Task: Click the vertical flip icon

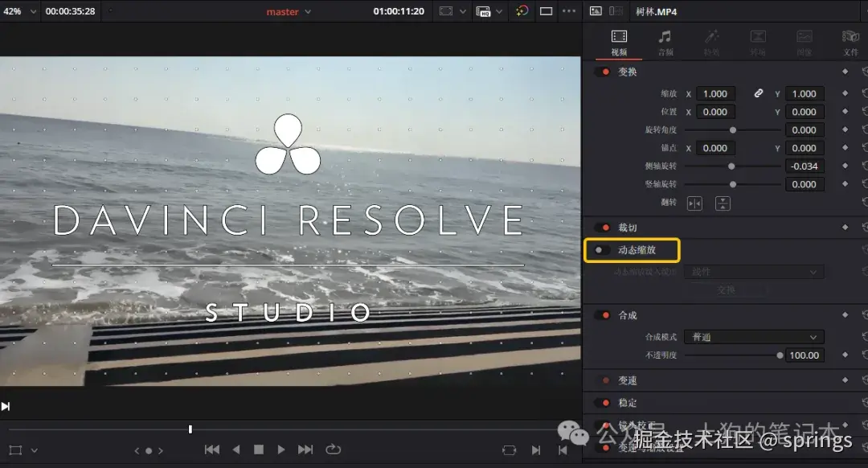Action: pos(723,203)
